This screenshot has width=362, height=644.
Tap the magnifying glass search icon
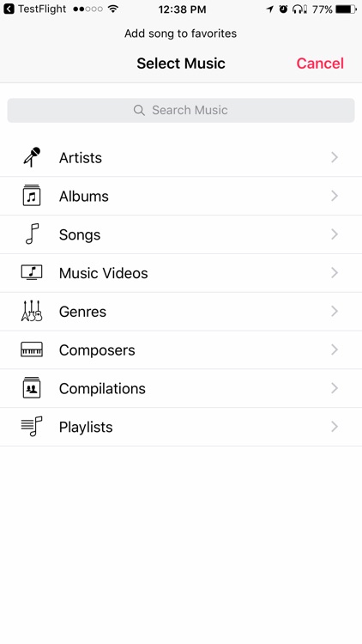click(139, 110)
